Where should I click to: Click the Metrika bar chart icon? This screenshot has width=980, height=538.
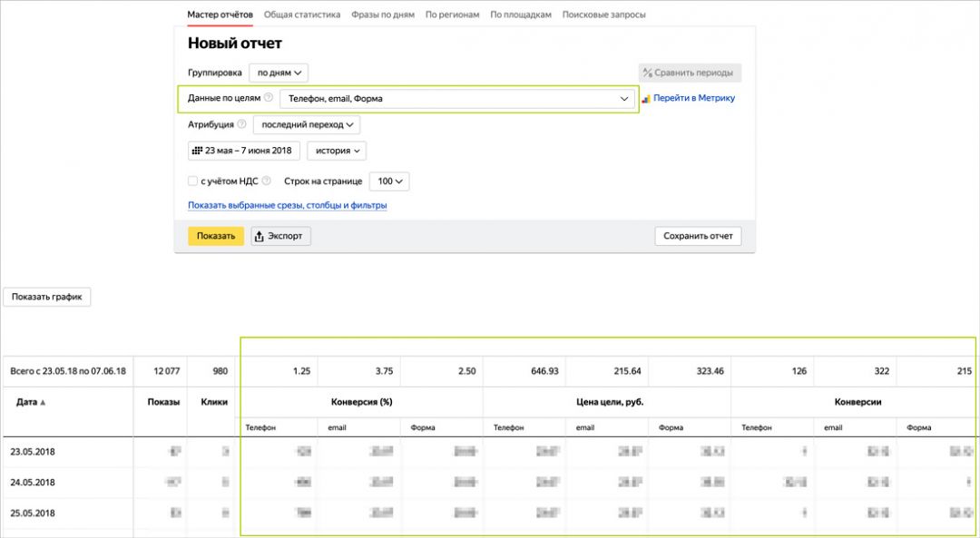646,99
